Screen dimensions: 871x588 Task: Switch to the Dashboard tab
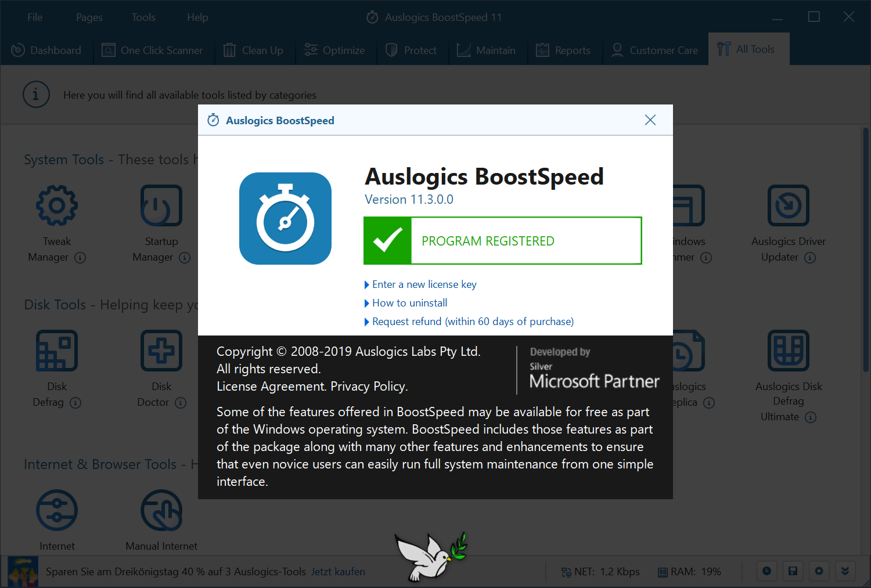coord(46,50)
